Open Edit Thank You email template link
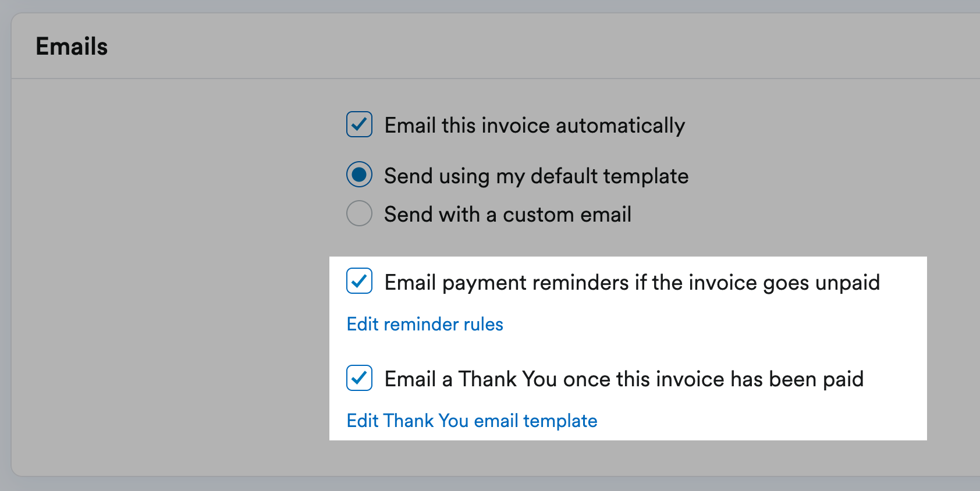 (x=472, y=421)
